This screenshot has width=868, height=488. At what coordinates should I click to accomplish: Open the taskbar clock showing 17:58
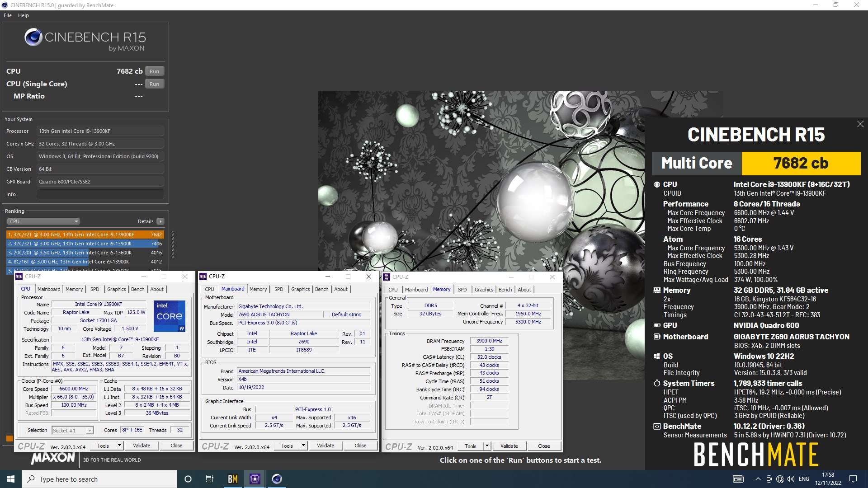[x=828, y=479]
